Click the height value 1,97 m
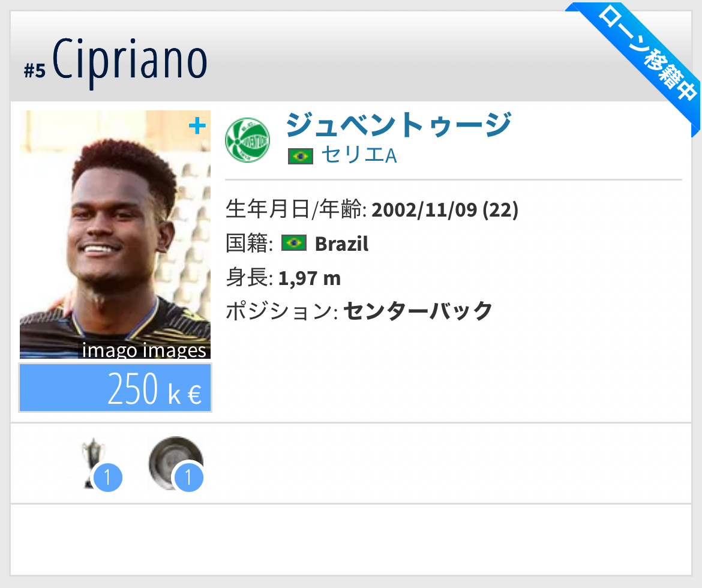 coord(310,278)
